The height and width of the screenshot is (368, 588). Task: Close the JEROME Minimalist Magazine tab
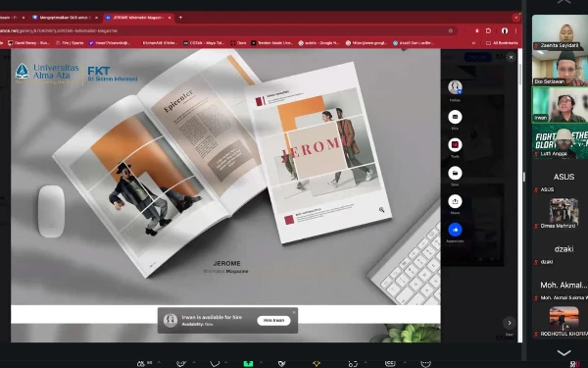170,18
